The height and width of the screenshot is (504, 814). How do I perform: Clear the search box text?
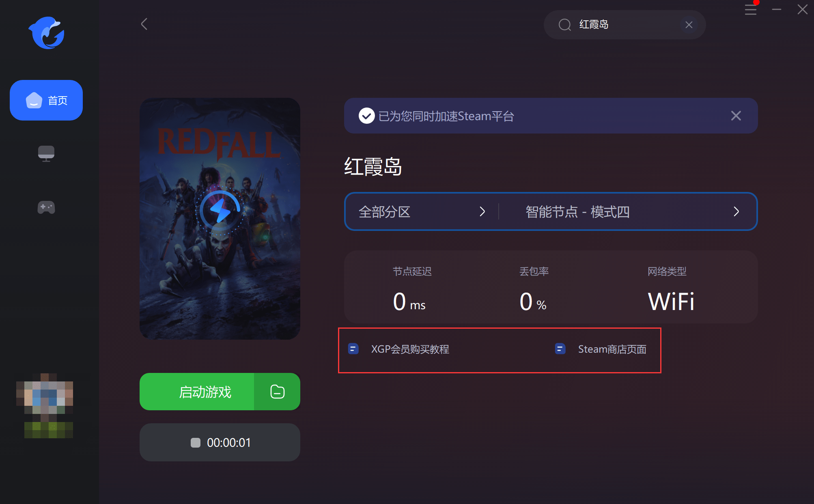point(689,25)
